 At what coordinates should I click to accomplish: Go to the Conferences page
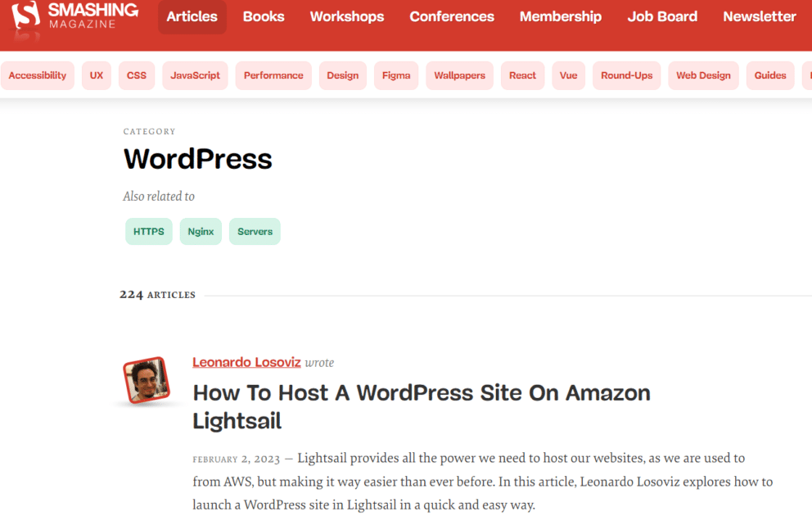click(x=451, y=16)
